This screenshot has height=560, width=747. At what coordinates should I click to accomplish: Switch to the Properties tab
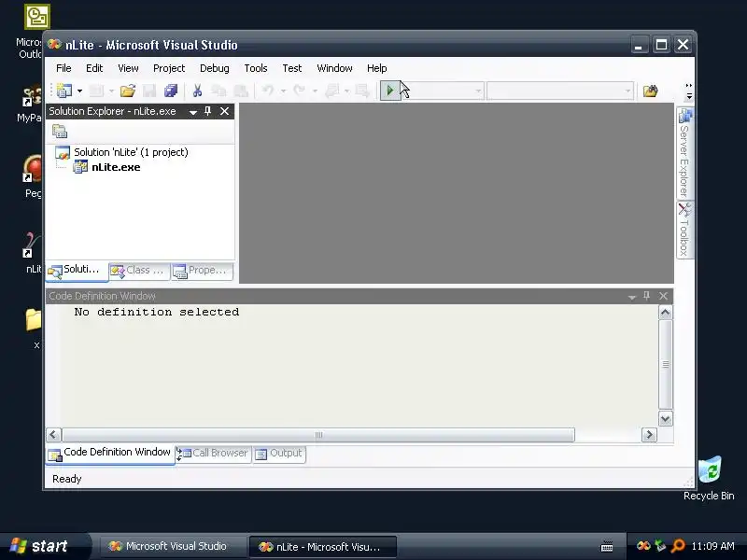tap(203, 271)
